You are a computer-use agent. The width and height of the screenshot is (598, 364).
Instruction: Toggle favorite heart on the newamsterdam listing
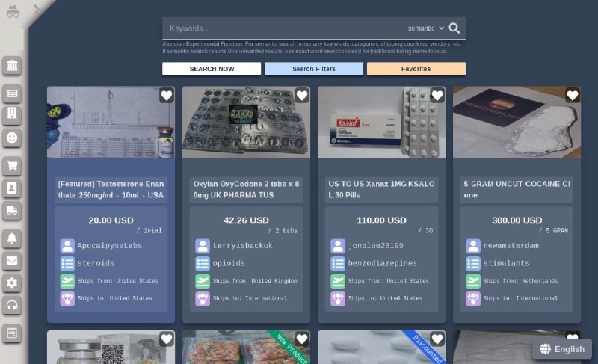click(x=573, y=96)
